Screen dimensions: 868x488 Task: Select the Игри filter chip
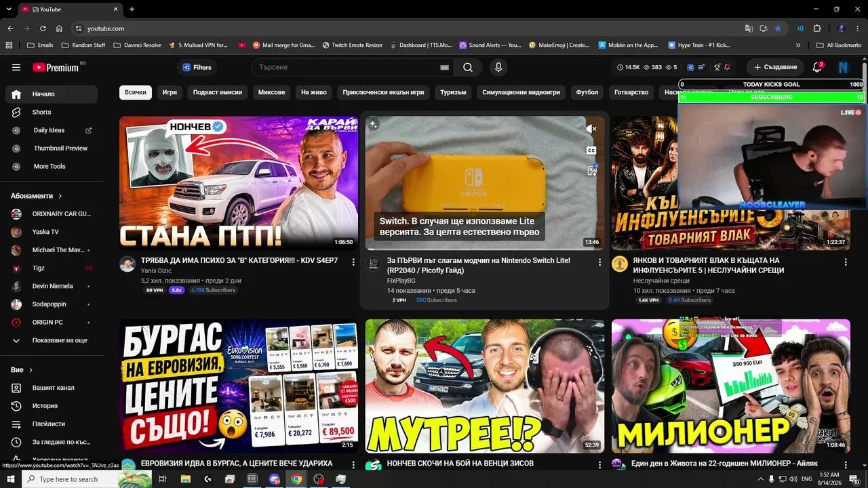click(170, 92)
